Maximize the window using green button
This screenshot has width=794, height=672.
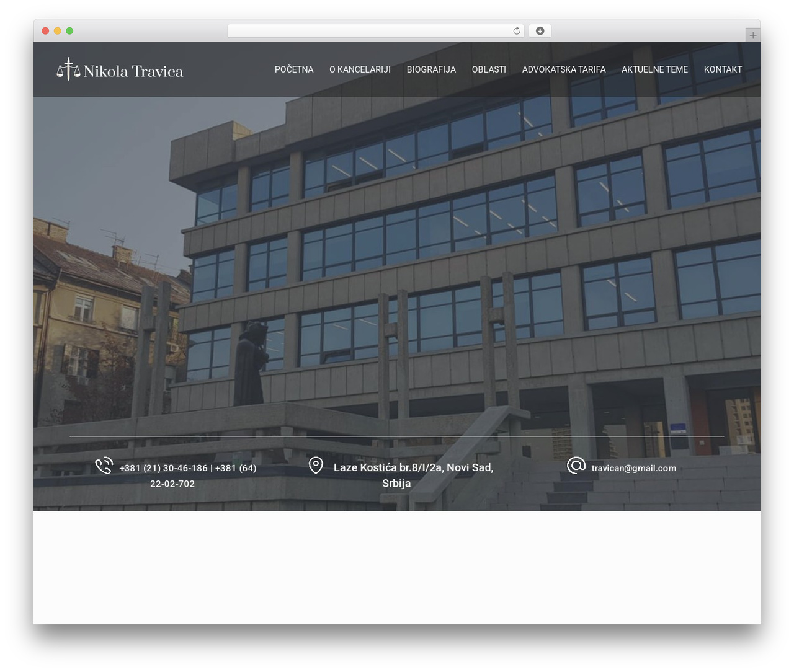point(69,31)
